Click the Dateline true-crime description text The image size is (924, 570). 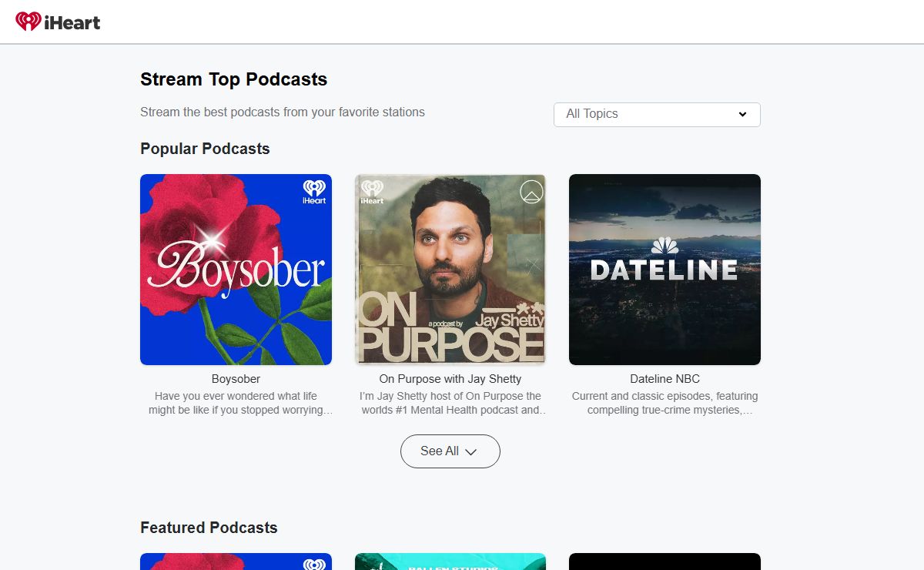(665, 403)
